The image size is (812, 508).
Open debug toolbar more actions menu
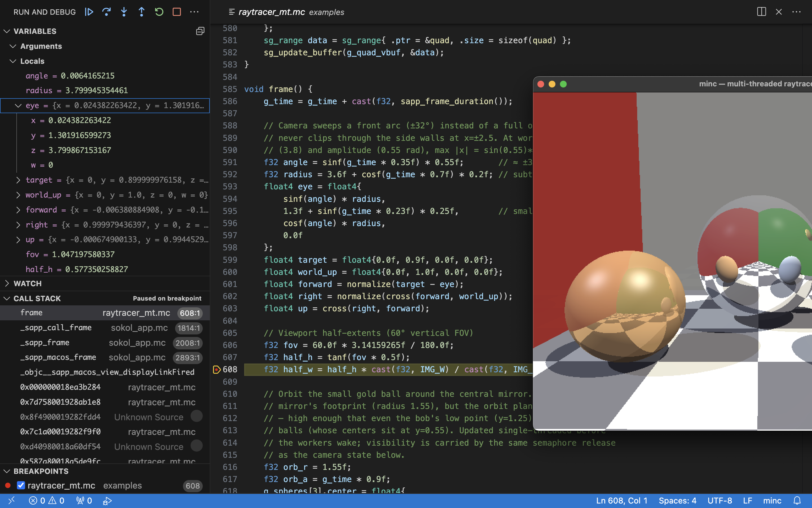coord(194,12)
